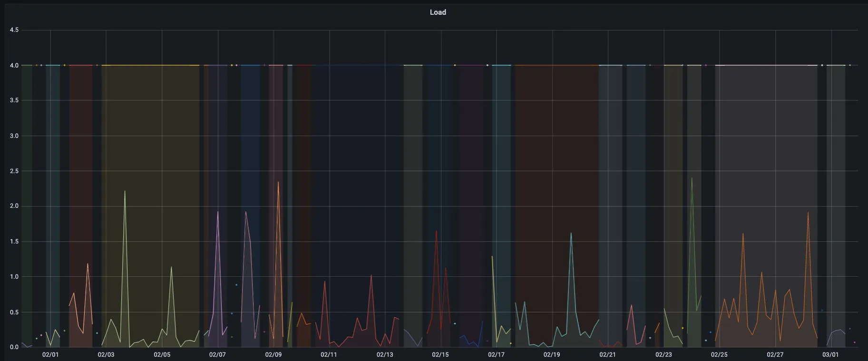Click the tallest green spike near 02/24
The image size is (868, 361).
pyautogui.click(x=692, y=178)
